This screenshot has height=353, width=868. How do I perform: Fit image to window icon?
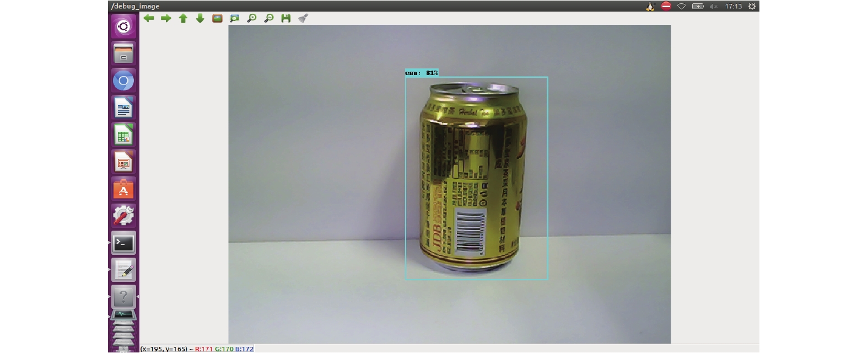(x=235, y=18)
